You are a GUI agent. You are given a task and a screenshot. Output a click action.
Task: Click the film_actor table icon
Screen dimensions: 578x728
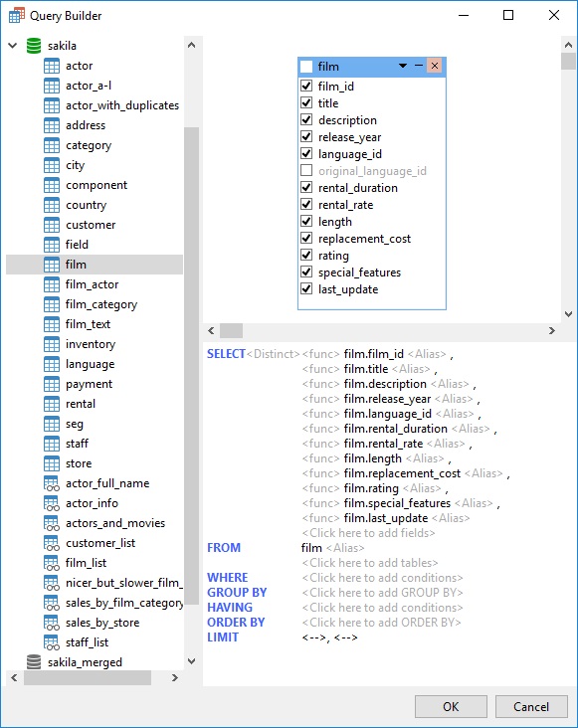(52, 284)
